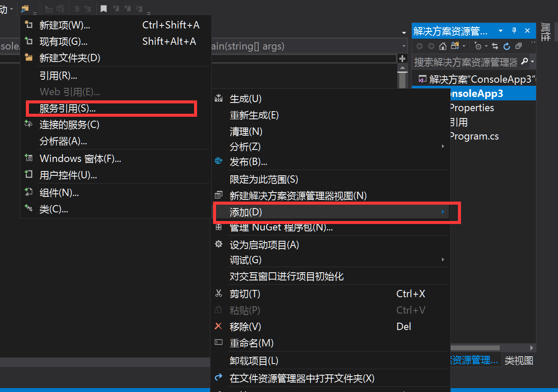This screenshot has width=558, height=392.
Task: Select the 引用 (References) tree node
Action: (459, 122)
